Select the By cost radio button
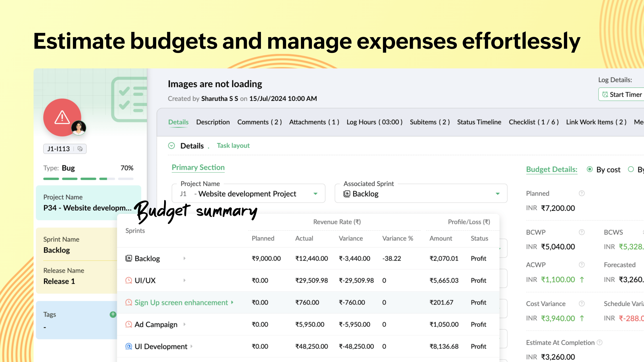Image resolution: width=644 pixels, height=362 pixels. click(590, 169)
